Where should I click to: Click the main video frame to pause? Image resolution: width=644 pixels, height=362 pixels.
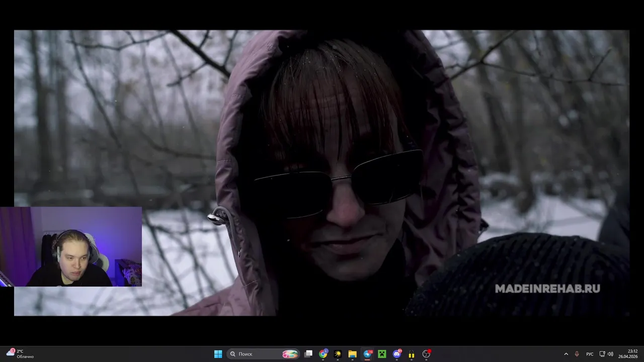(x=321, y=172)
